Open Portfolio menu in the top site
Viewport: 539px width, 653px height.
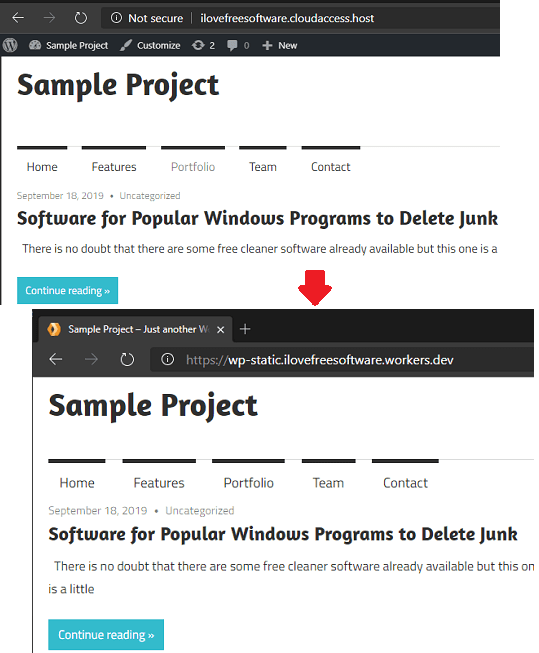tap(193, 167)
